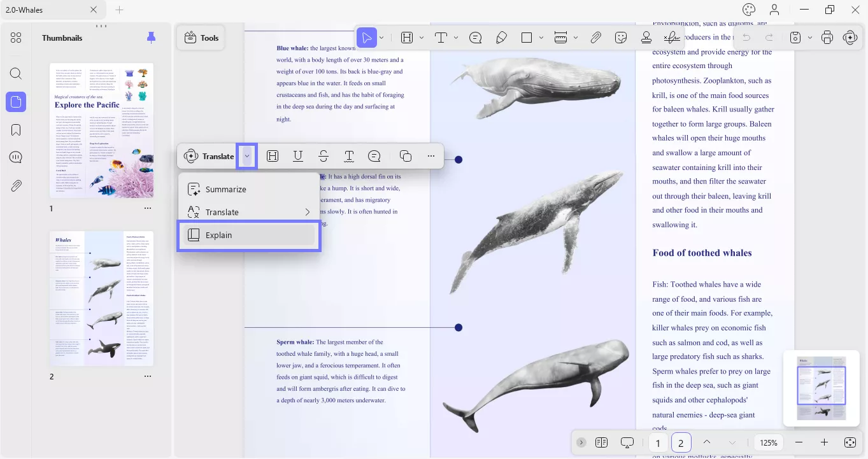868x459 pixels.
Task: Click the Translate button on the floating toolbar
Action: [210, 156]
